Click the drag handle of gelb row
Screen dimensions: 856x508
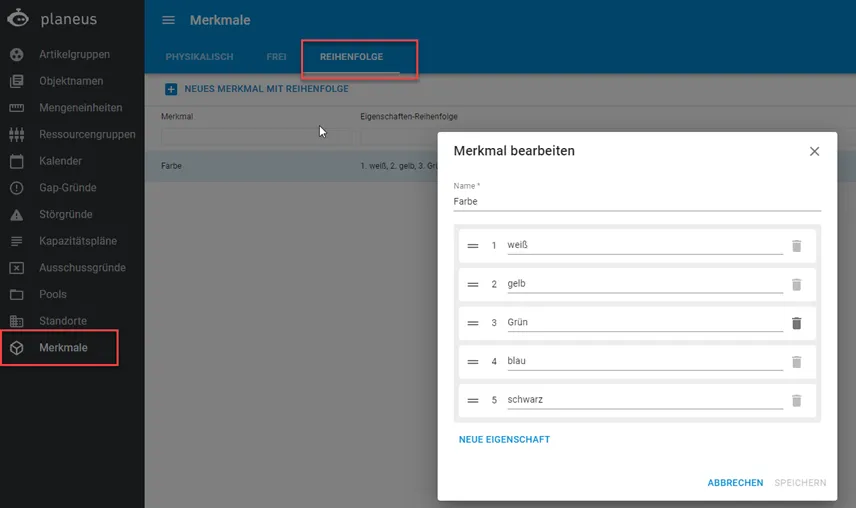tap(473, 284)
